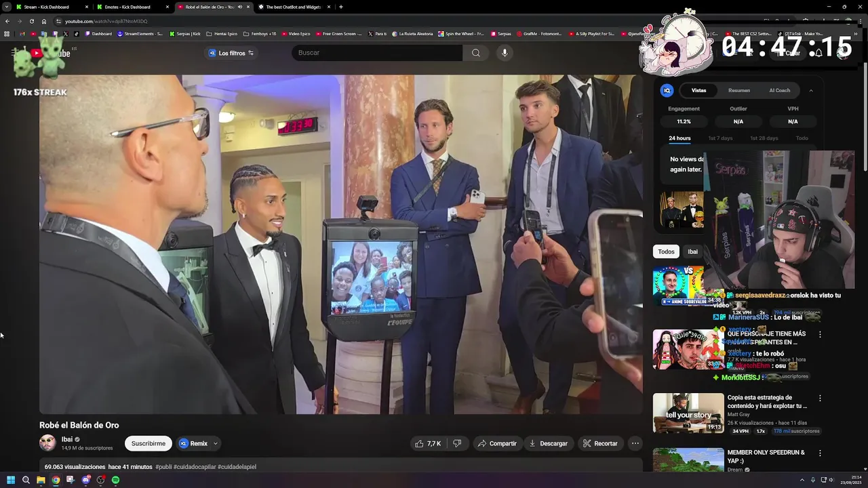Open the tab search dropdown arrow
Viewport: 868px width, 488px height.
(7, 7)
